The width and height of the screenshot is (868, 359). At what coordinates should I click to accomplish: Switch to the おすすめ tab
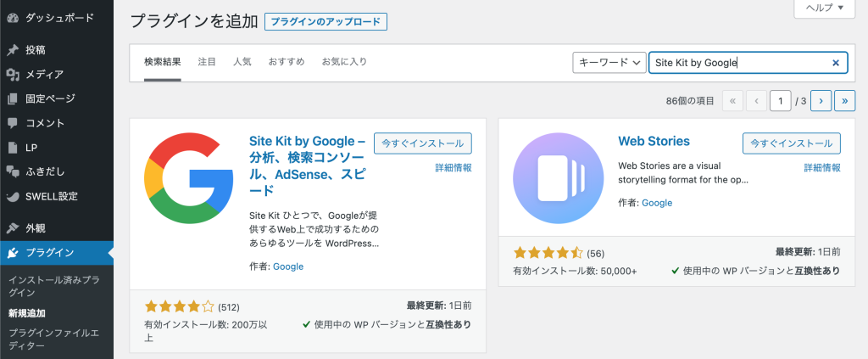click(287, 62)
